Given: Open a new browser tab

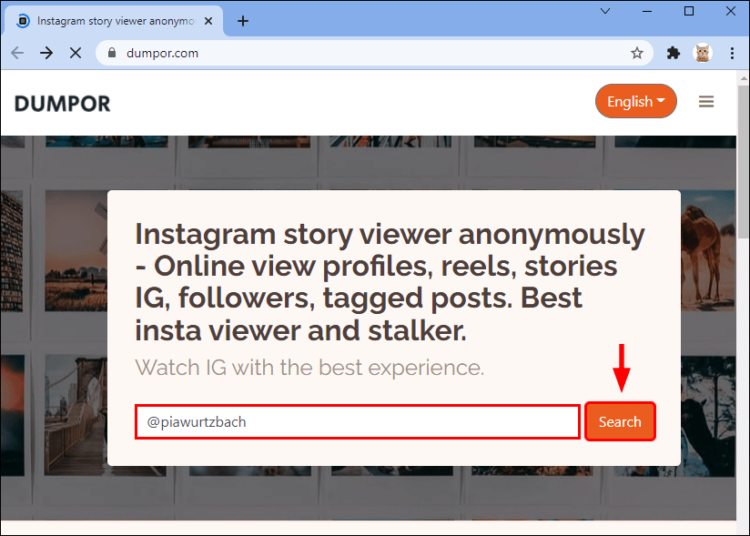Looking at the screenshot, I should [243, 21].
